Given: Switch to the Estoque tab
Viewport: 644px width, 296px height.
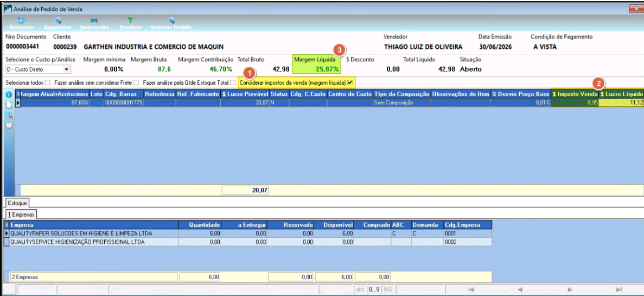Looking at the screenshot, I should pyautogui.click(x=16, y=203).
